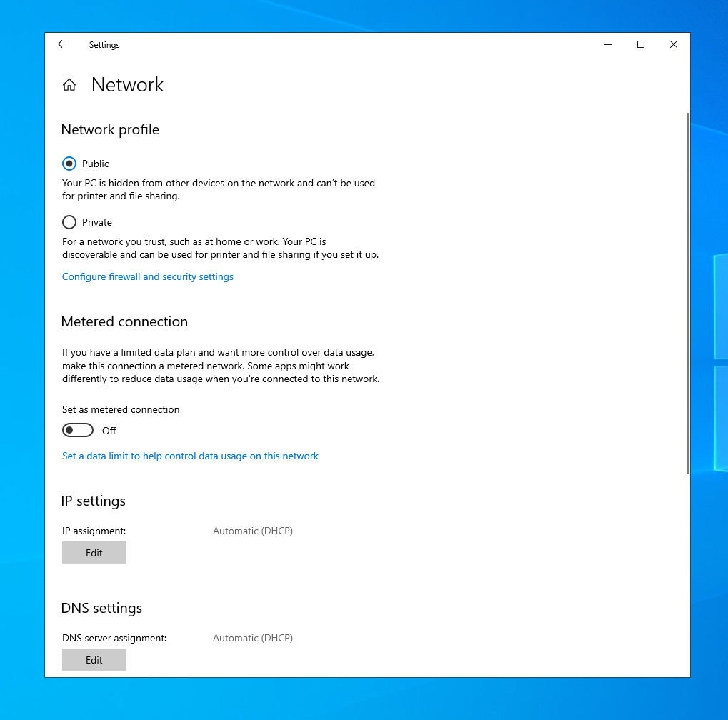
Task: Select the Private network profile
Action: 69,222
